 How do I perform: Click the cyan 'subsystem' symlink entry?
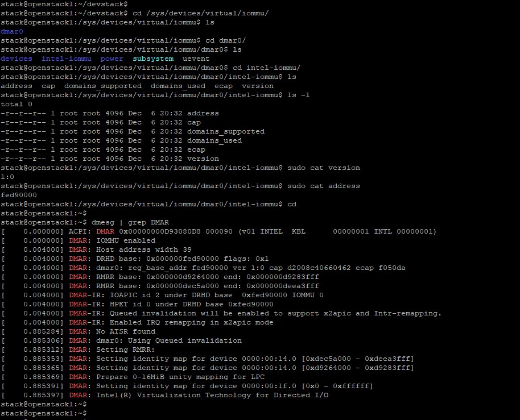tap(153, 59)
